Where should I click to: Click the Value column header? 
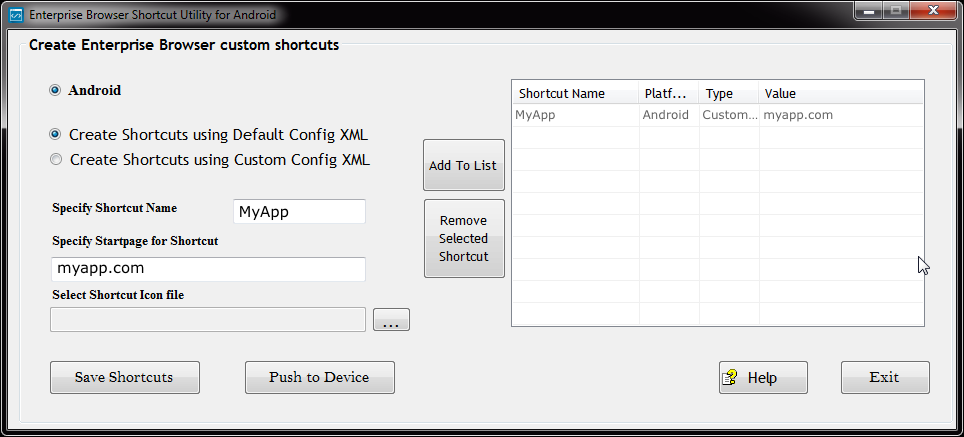[840, 93]
